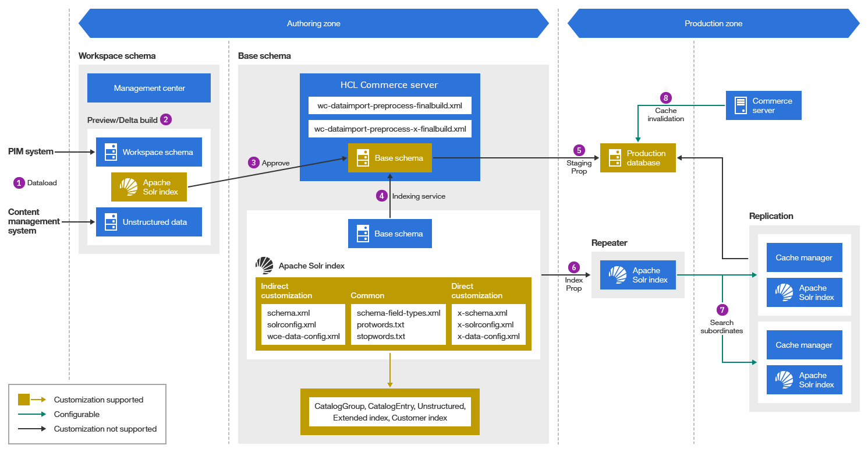
Task: Click the Replication heading
Action: pyautogui.click(x=771, y=216)
